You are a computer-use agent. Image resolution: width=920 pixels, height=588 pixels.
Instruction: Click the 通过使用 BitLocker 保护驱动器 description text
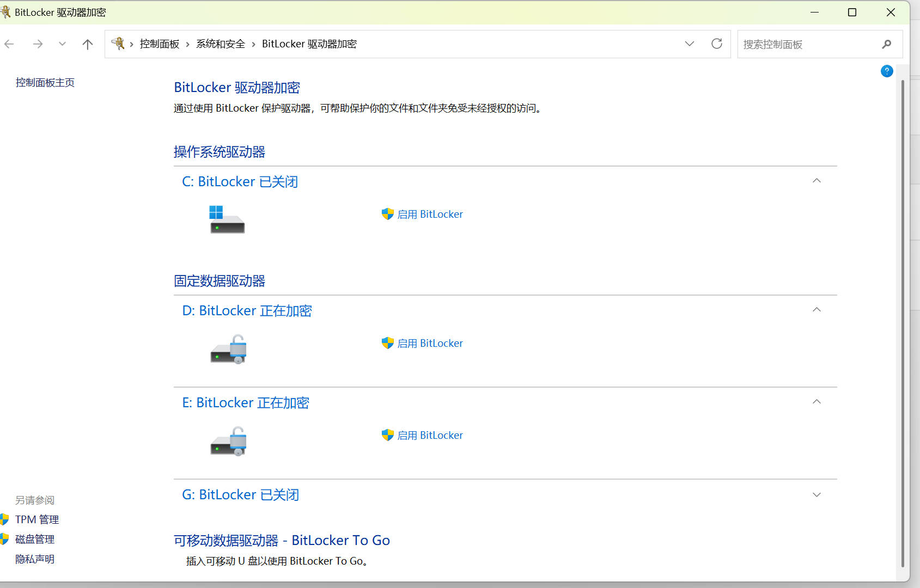358,108
